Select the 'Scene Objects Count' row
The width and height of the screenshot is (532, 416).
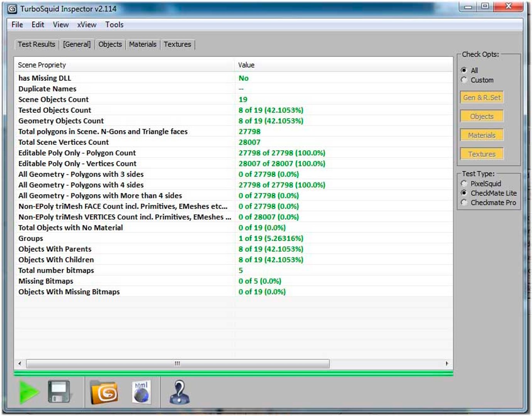coord(234,99)
